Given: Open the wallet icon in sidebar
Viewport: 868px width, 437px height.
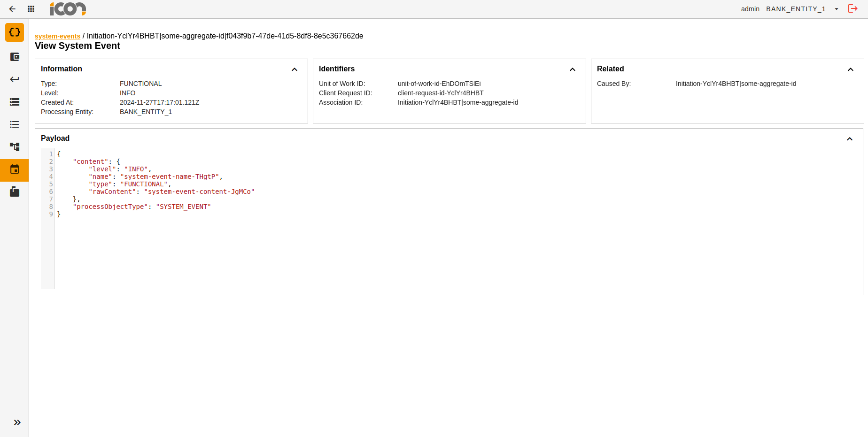Looking at the screenshot, I should (15, 57).
